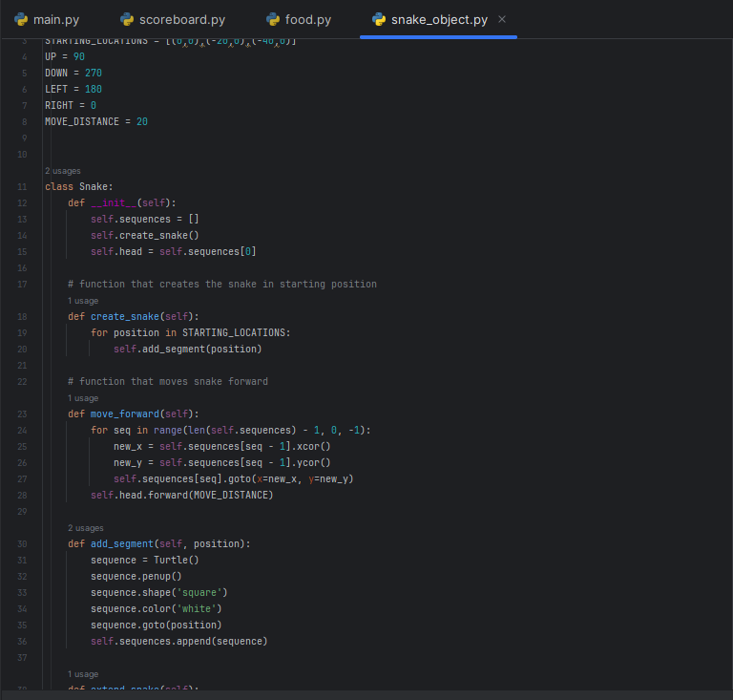Click line number 11 in the gutter
Screen dimensions: 733x700
click(x=22, y=187)
